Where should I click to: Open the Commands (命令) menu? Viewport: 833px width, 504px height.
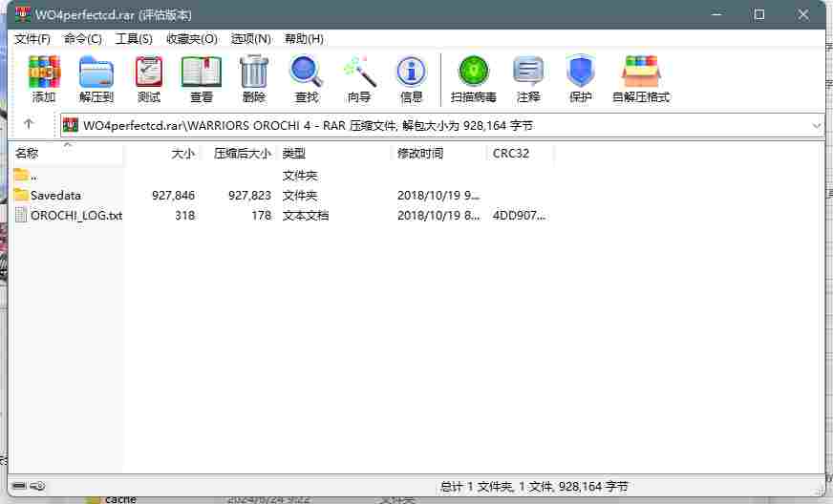[83, 39]
